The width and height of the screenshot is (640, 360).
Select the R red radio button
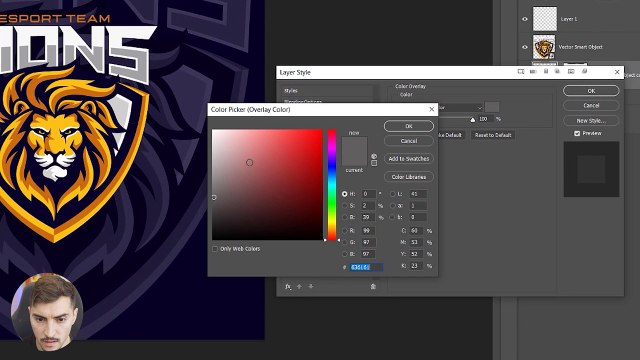[344, 231]
